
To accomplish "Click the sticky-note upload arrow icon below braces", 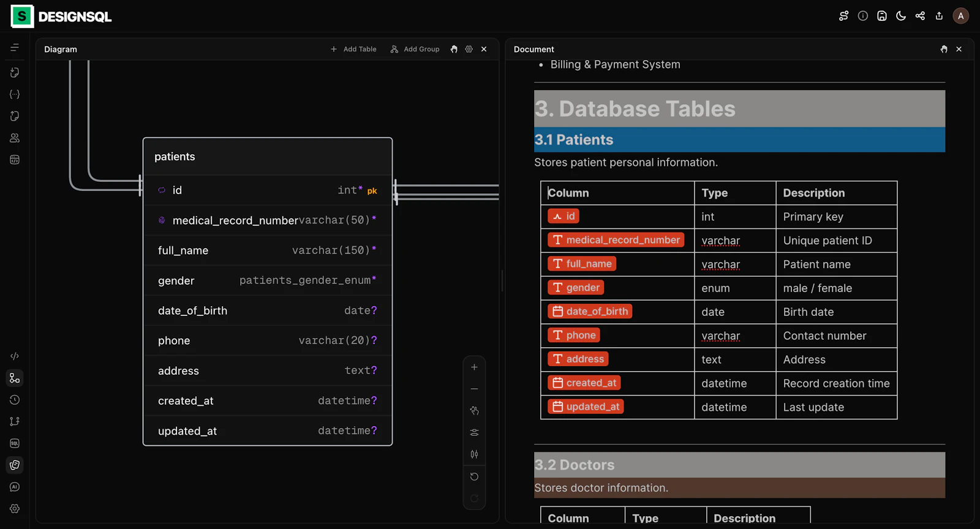I will [x=15, y=116].
